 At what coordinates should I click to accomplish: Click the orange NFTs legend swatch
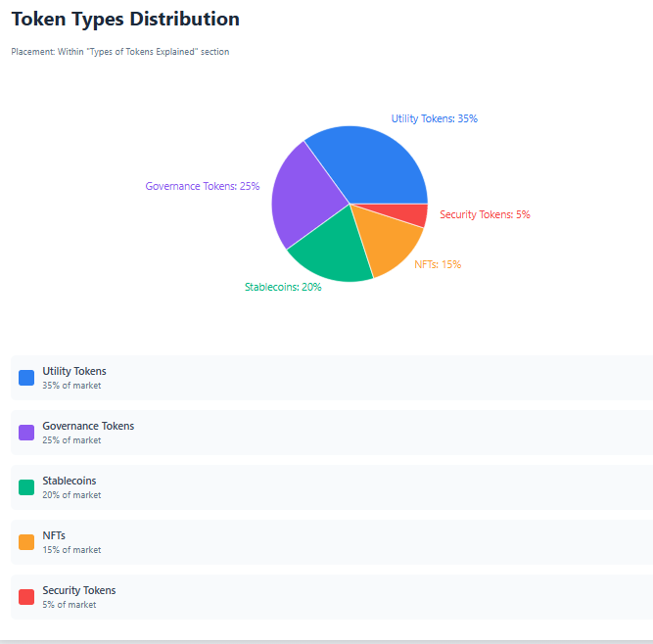point(26,542)
